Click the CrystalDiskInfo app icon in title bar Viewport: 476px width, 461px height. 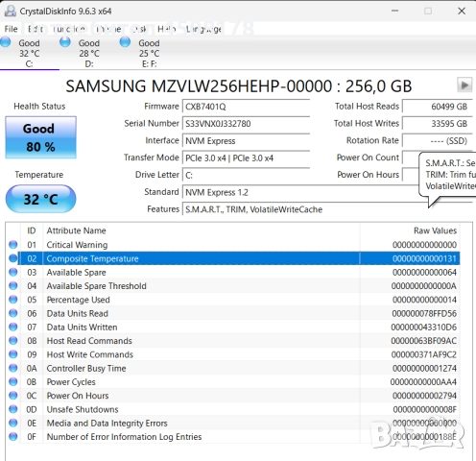[11, 11]
